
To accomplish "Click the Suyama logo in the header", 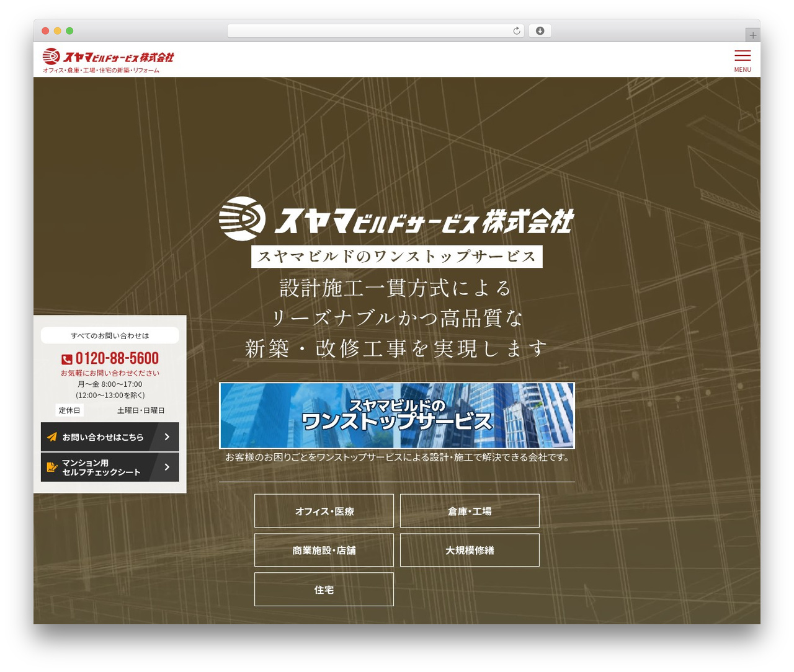I will [108, 57].
